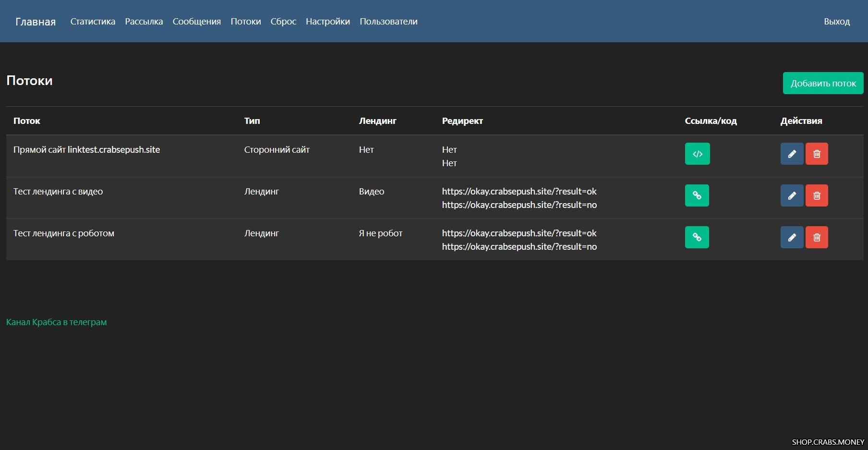Copy link icon for video landing stream
The width and height of the screenshot is (868, 450).
(697, 195)
